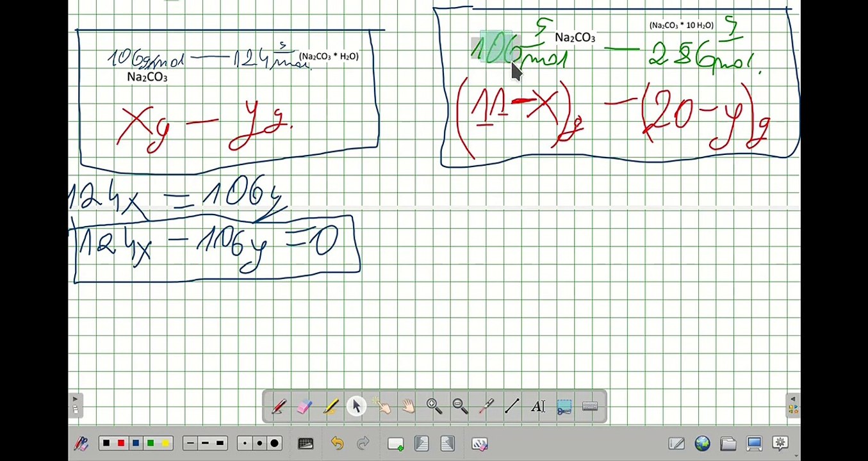Show the virtual keyboard from stylus palette
The image size is (868, 461).
pos(590,407)
